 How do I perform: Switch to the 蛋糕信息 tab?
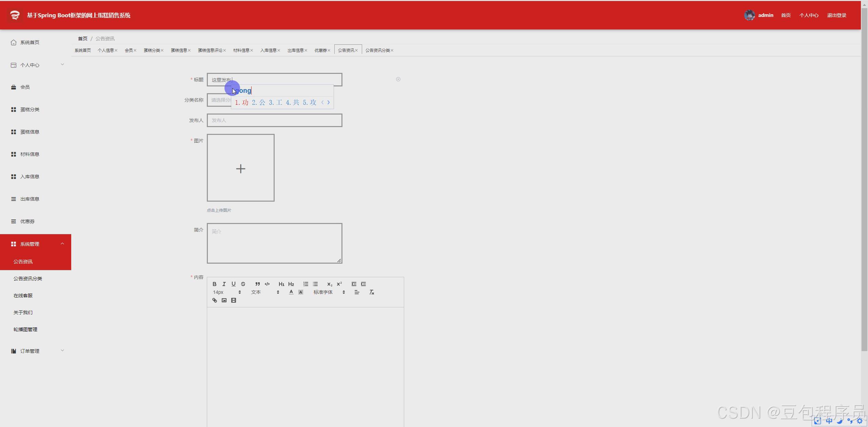(179, 50)
